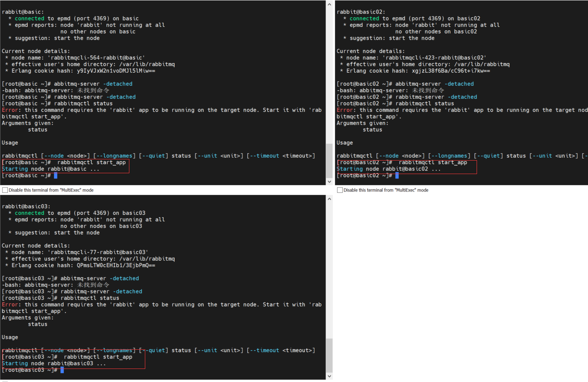Click node name 'rabbitmqcli-77-rabbit@basic03'

[98, 252]
